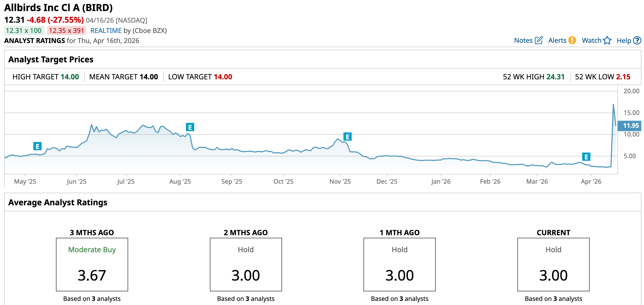
Task: Click the orange Alerts exclamation icon
Action: point(572,40)
